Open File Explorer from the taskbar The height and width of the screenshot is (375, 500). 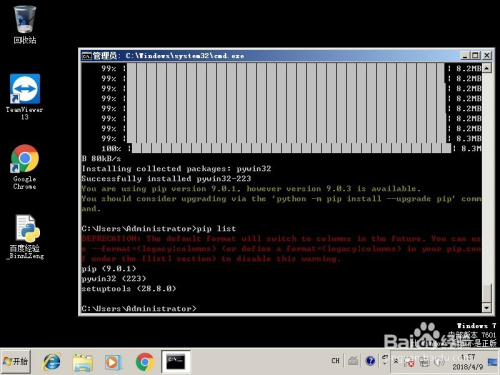coord(82,362)
